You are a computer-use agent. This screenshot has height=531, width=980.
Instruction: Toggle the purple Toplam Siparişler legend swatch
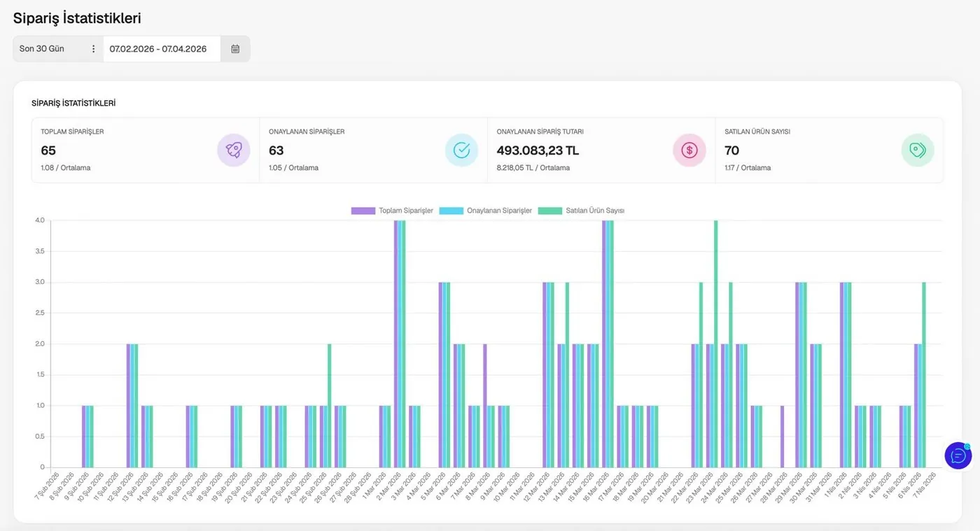363,211
